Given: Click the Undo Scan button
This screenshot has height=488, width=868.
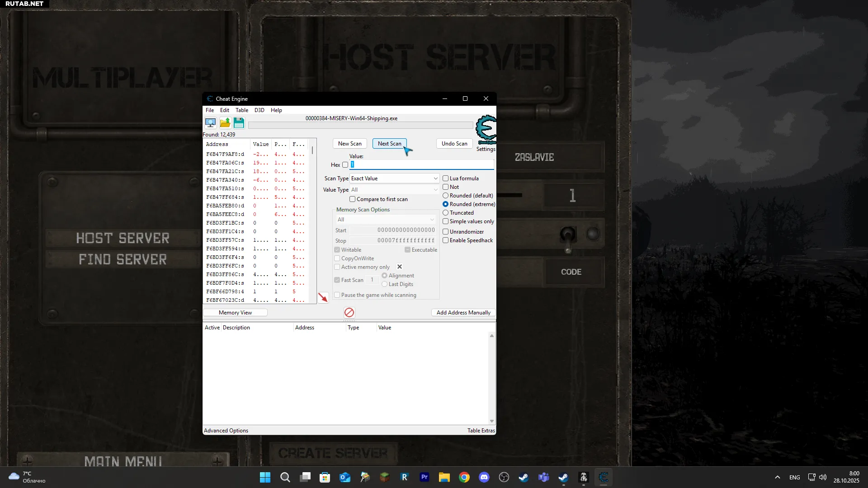Looking at the screenshot, I should [x=454, y=144].
